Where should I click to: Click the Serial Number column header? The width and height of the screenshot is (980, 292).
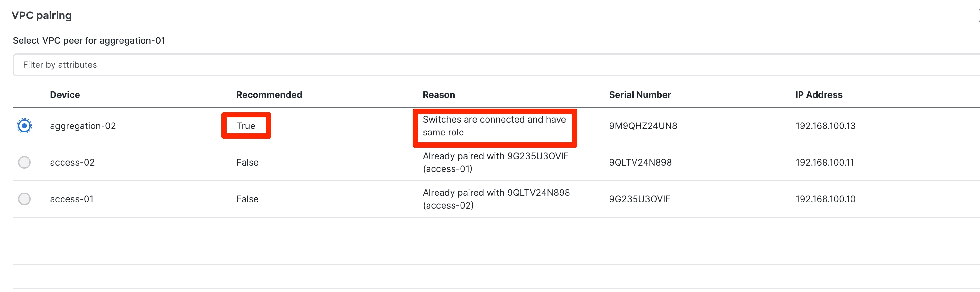[x=640, y=94]
